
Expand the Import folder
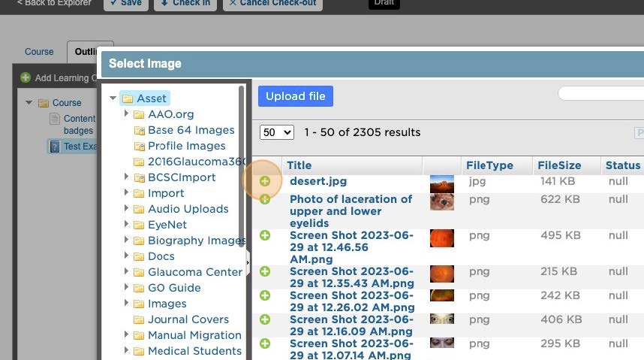point(126,192)
